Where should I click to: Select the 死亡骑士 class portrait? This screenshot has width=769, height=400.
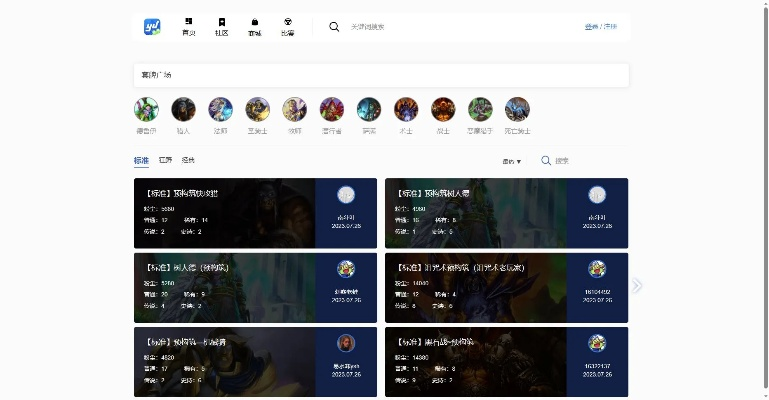516,110
